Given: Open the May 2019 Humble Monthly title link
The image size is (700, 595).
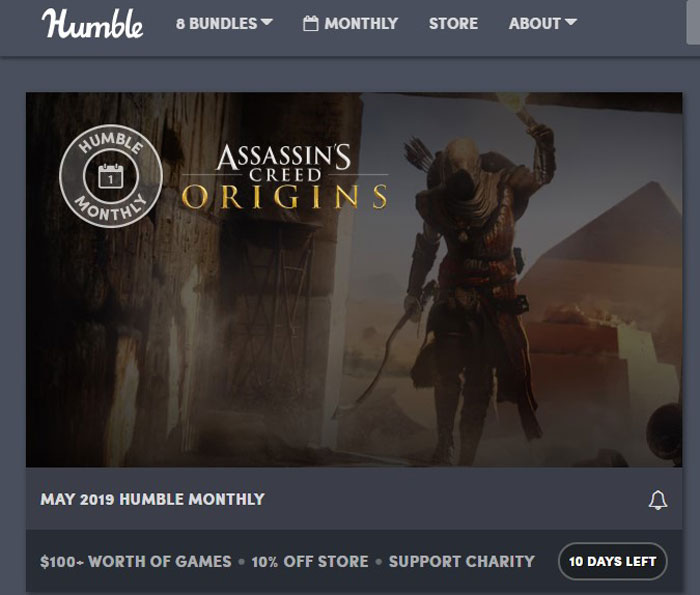Looking at the screenshot, I should (153, 499).
